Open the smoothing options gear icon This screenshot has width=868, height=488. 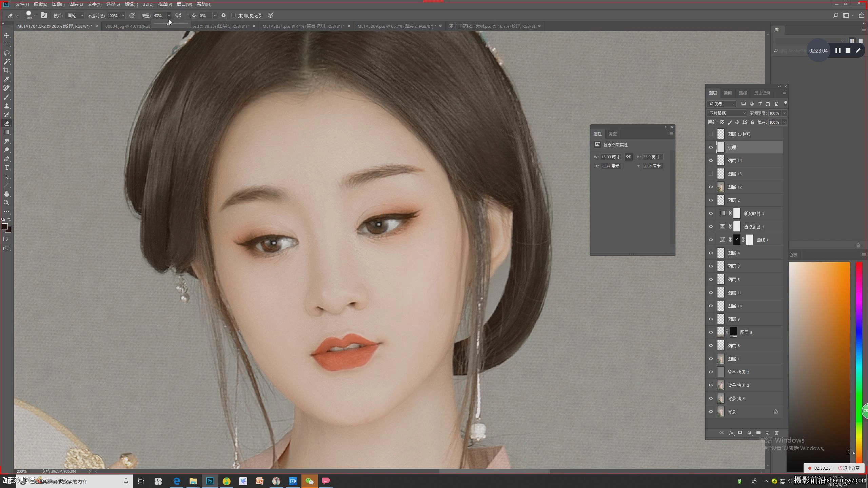point(223,15)
